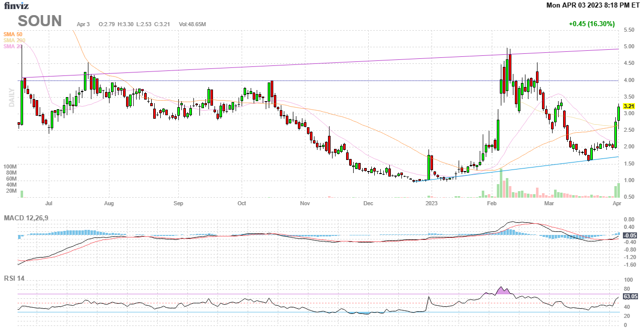Click the RSI 14 indicator title
644x333 pixels.
[x=14, y=278]
